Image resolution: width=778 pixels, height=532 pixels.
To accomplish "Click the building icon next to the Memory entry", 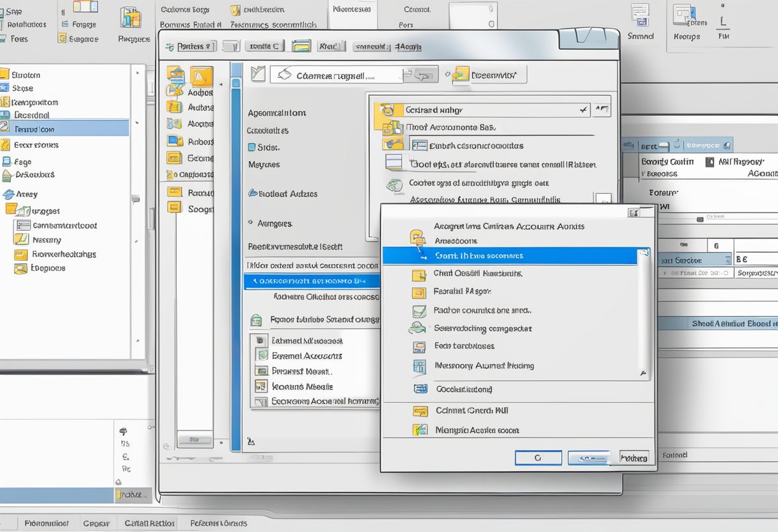I will [420, 366].
